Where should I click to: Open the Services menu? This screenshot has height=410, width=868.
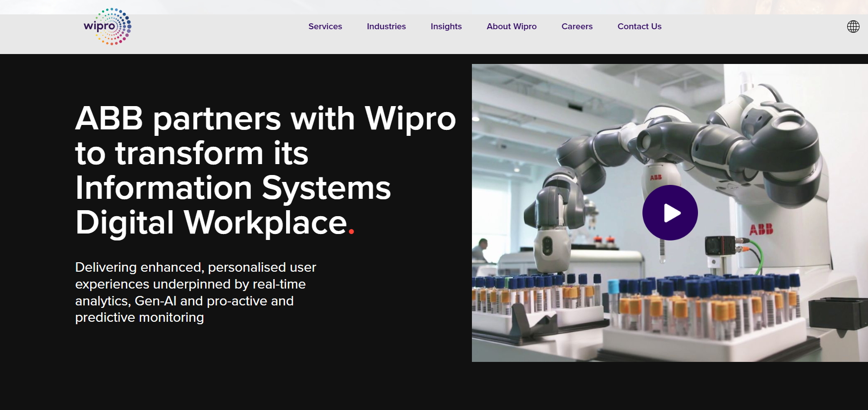coord(325,26)
